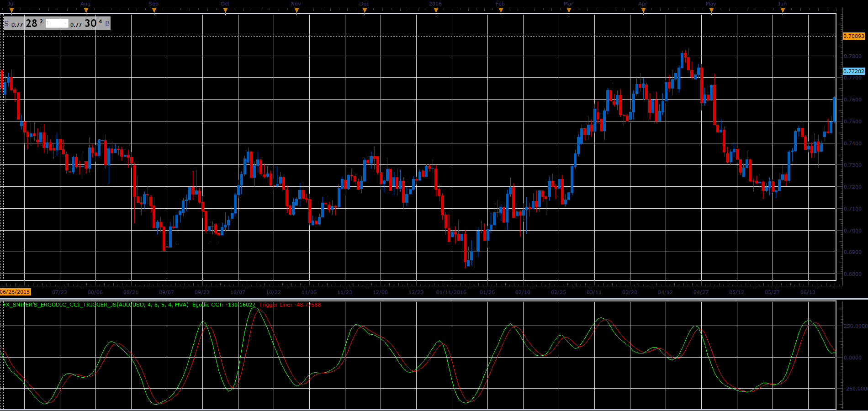The width and height of the screenshot is (868, 411).
Task: Click the Oct month marker triangle
Action: (x=225, y=11)
